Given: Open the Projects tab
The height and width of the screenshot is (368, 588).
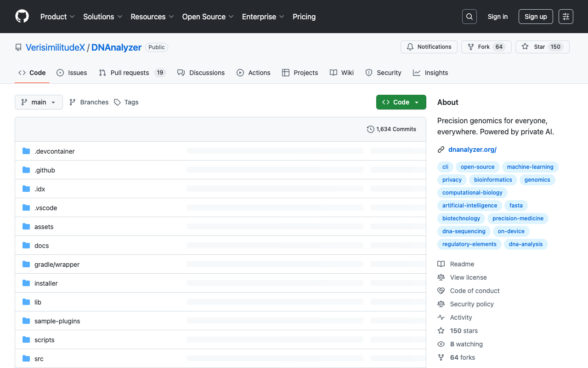Looking at the screenshot, I should tap(300, 73).
